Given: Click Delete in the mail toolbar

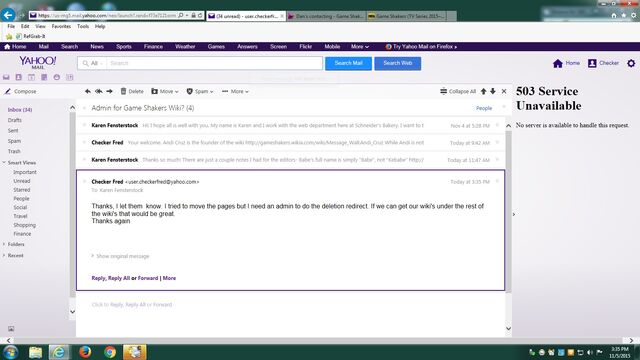Looking at the screenshot, I should [x=132, y=91].
